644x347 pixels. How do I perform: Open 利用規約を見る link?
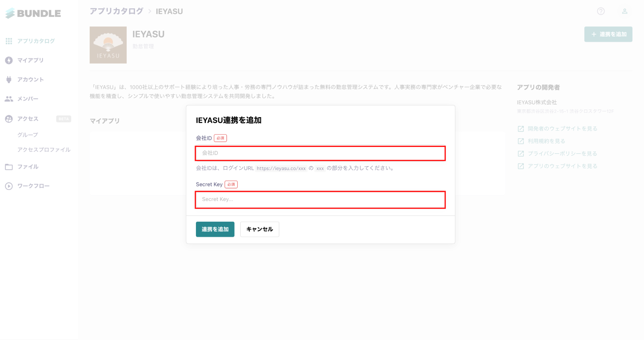546,141
